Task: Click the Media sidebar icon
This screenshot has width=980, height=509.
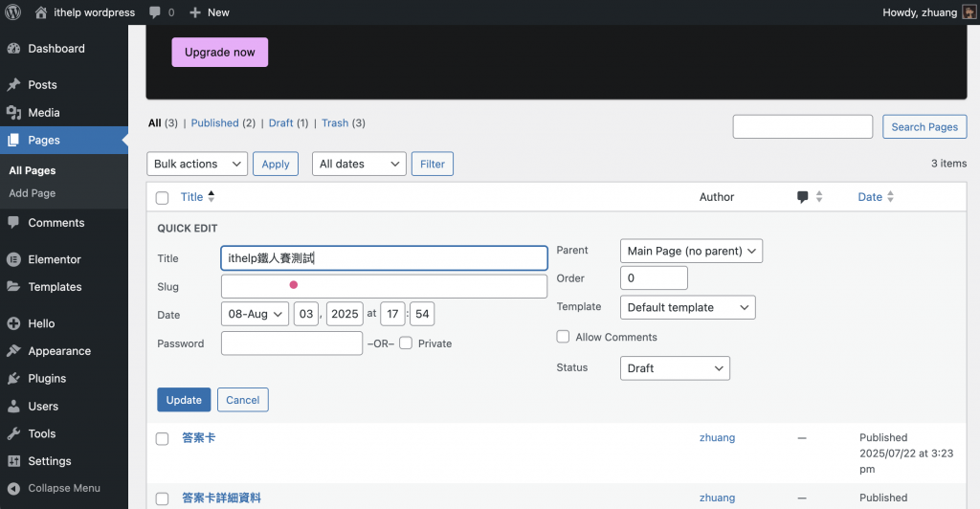Action: (13, 112)
